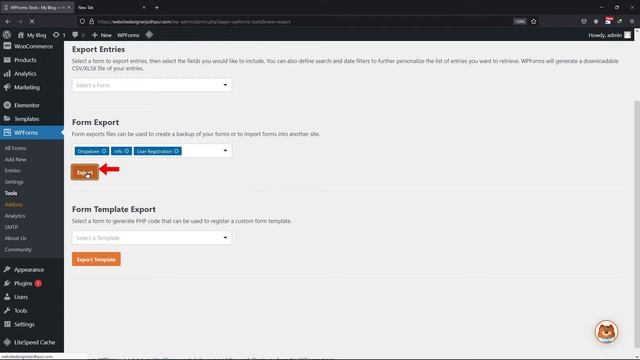The image size is (640, 360).
Task: Click the Appearance paintbrush icon in the sidebar
Action: tap(7, 269)
